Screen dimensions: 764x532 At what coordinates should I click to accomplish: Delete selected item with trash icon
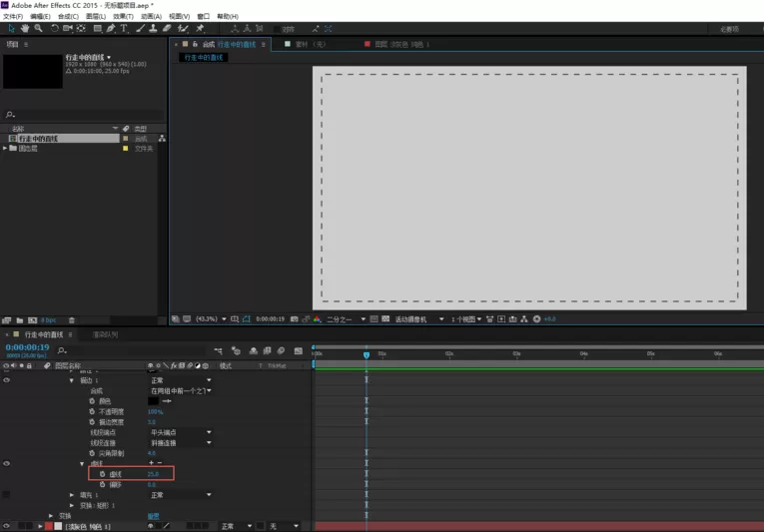(x=72, y=320)
